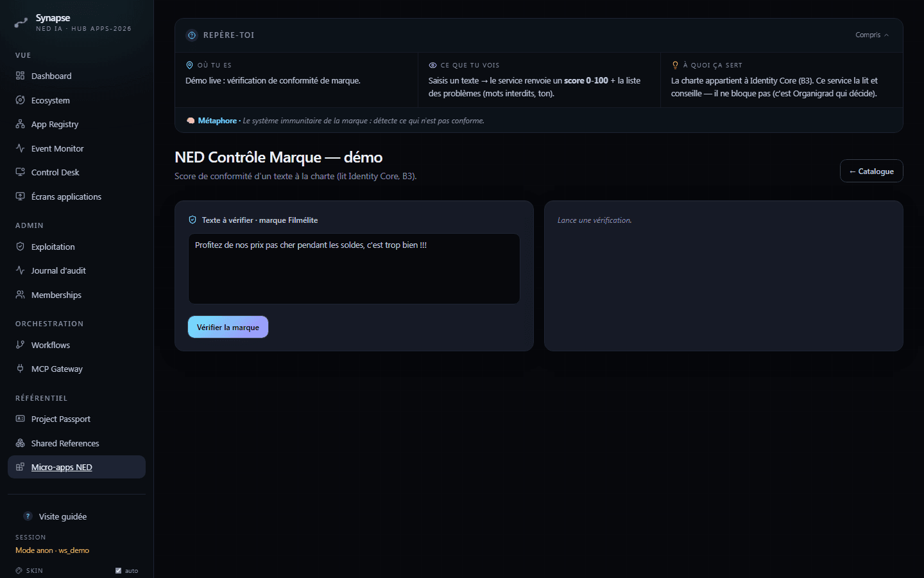
Task: Open the App Registry page
Action: [76, 124]
